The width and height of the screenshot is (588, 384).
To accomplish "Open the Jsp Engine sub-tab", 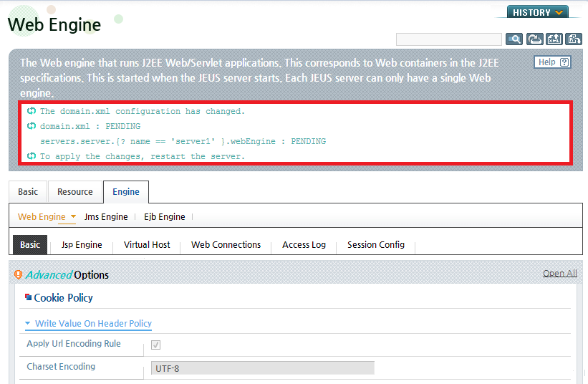I will [82, 245].
